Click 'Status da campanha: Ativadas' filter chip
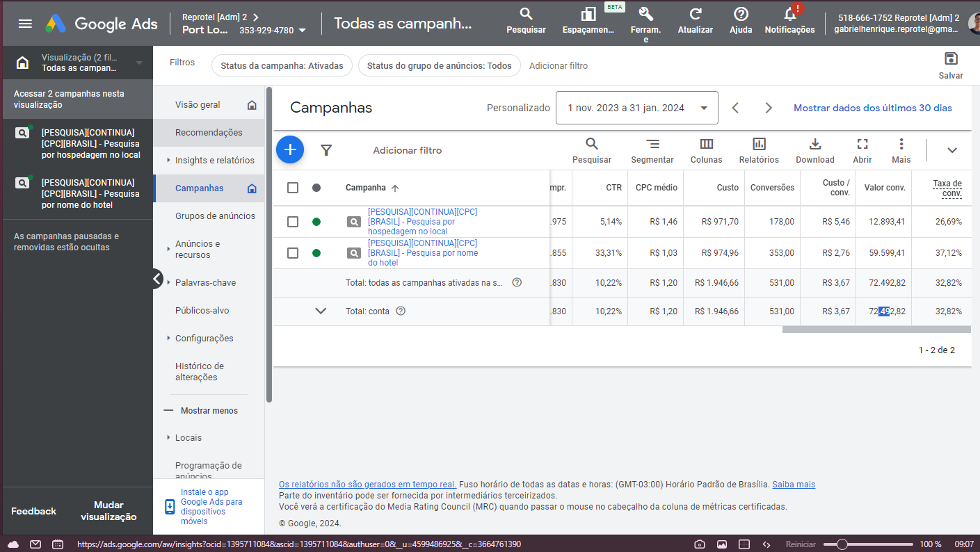 (x=282, y=65)
